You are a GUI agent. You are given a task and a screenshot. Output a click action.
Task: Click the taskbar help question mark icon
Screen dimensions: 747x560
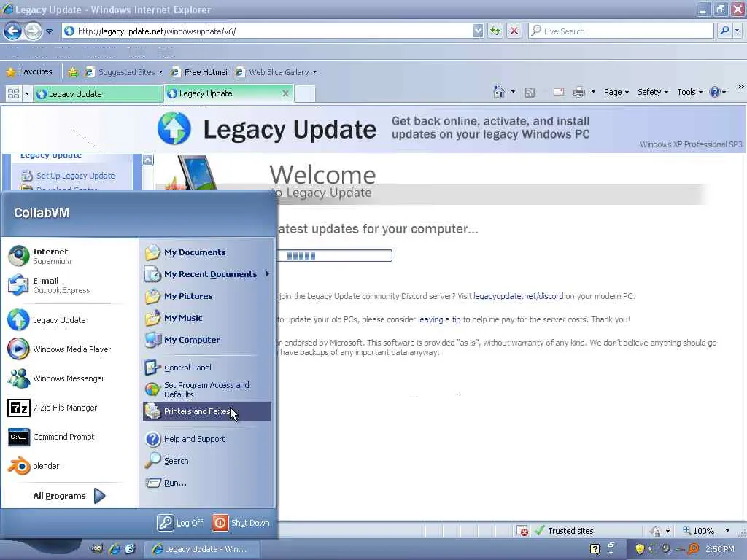(x=595, y=549)
